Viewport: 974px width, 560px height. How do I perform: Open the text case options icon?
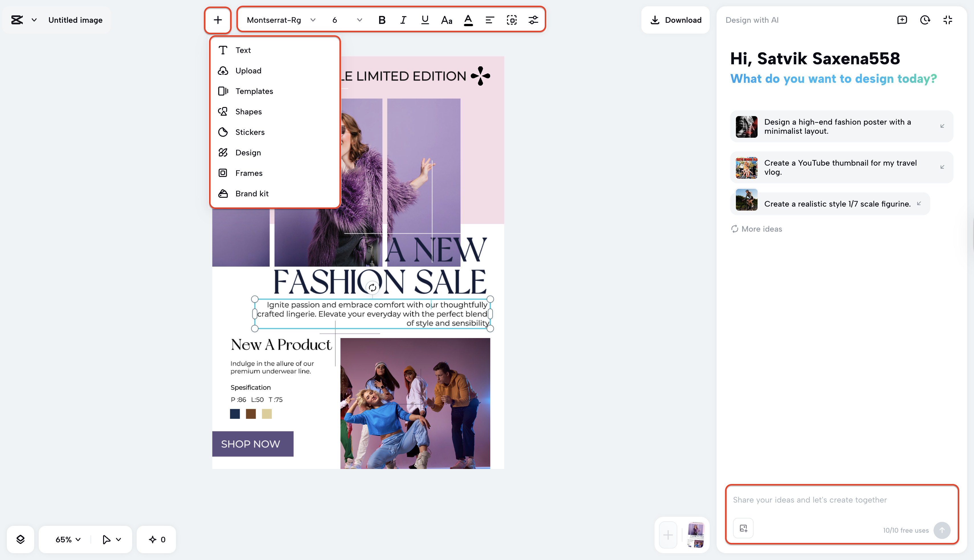coord(446,20)
